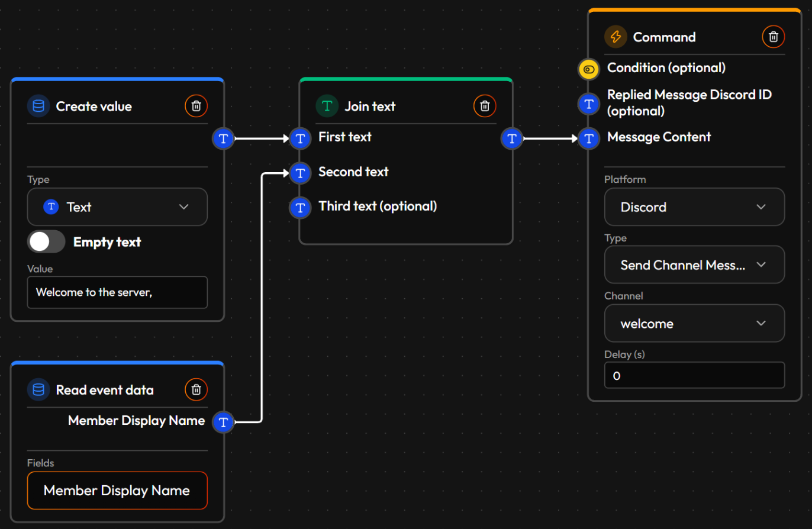This screenshot has width=812, height=529.
Task: Click the Condition (optional) label
Action: [666, 67]
